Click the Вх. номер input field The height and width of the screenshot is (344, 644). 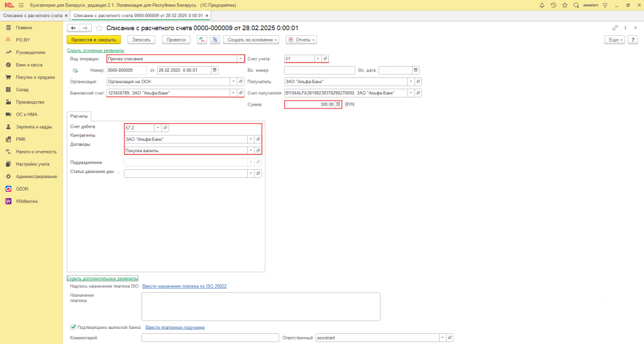coord(319,70)
